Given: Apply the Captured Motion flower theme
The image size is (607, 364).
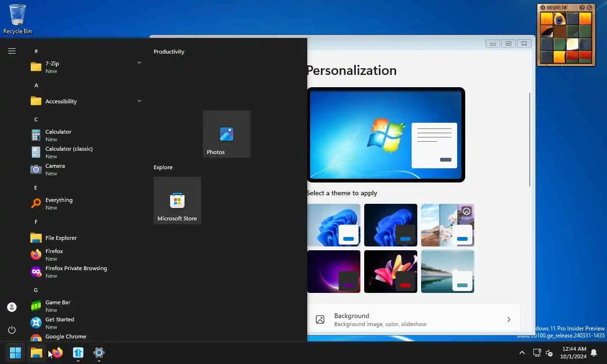Looking at the screenshot, I should click(391, 272).
